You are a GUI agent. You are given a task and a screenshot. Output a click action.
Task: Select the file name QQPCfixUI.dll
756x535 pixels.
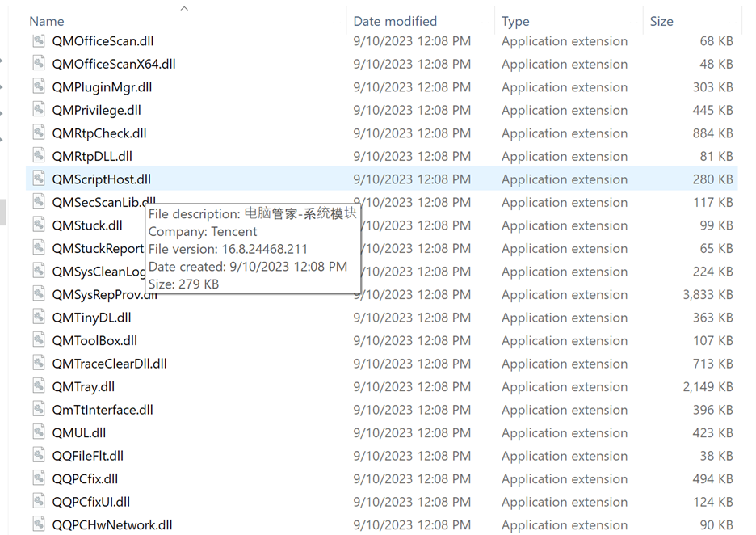tap(91, 502)
